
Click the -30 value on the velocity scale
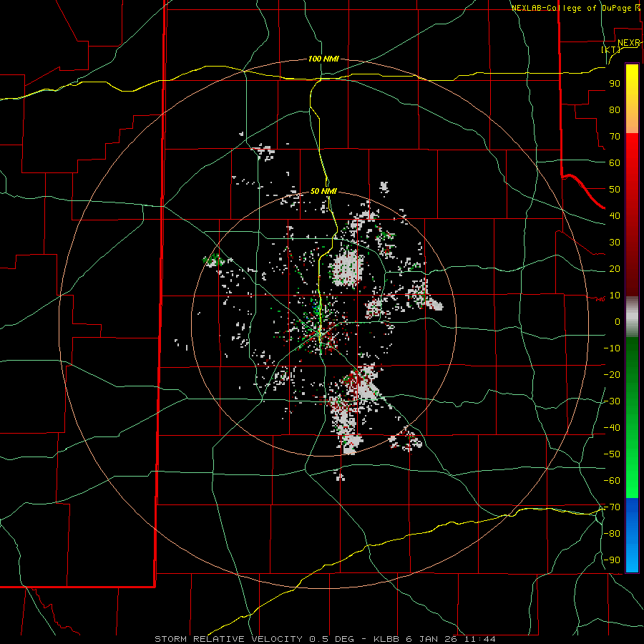click(x=612, y=401)
